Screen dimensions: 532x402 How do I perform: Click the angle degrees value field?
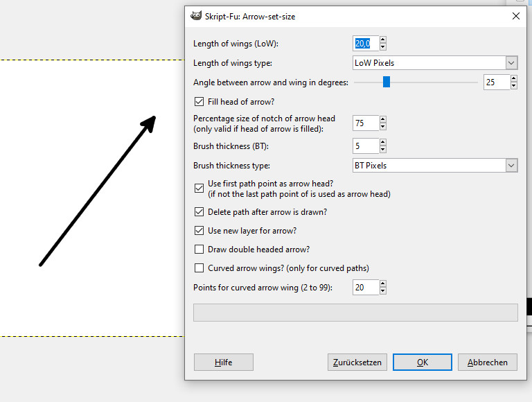(497, 82)
